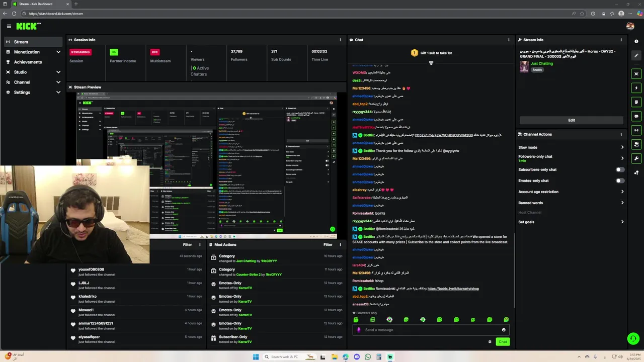Image resolution: width=644 pixels, height=362 pixels.
Task: Toggle the notes panel icon in right sidebar
Action: 636,102
